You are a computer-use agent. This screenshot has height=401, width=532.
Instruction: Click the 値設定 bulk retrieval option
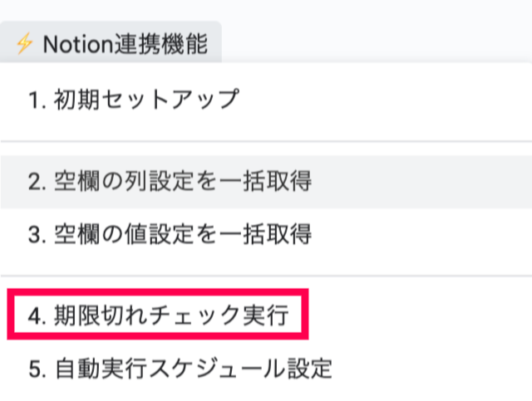(x=170, y=234)
